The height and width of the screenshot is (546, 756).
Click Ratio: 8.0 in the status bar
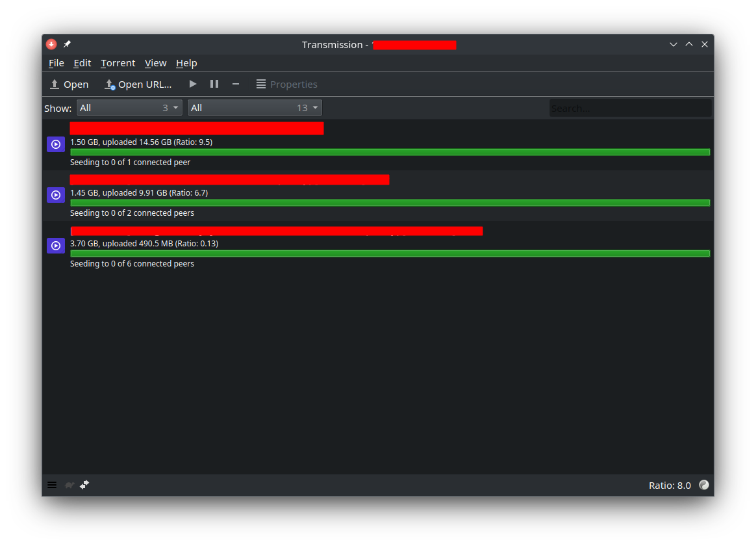tap(670, 485)
